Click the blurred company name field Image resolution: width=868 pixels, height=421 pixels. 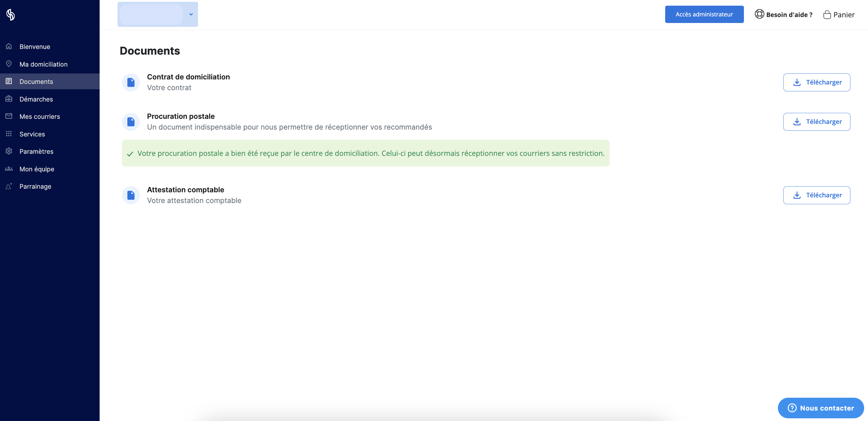(x=151, y=14)
